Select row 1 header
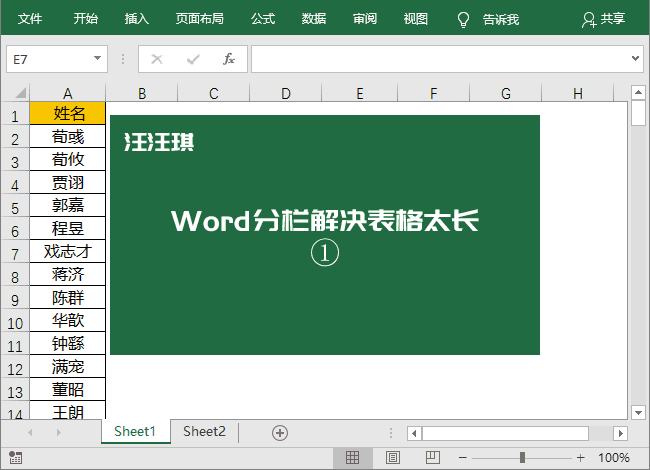Viewport: 650px width, 470px height. 15,116
